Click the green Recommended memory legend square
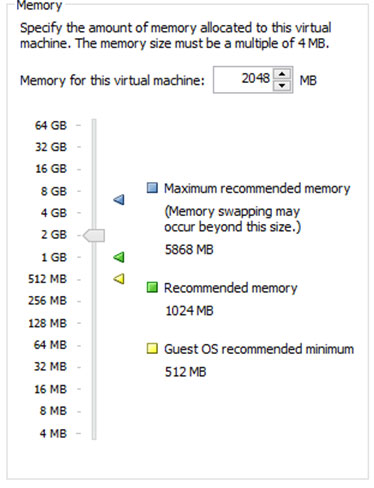This screenshot has width=374, height=488. [152, 287]
